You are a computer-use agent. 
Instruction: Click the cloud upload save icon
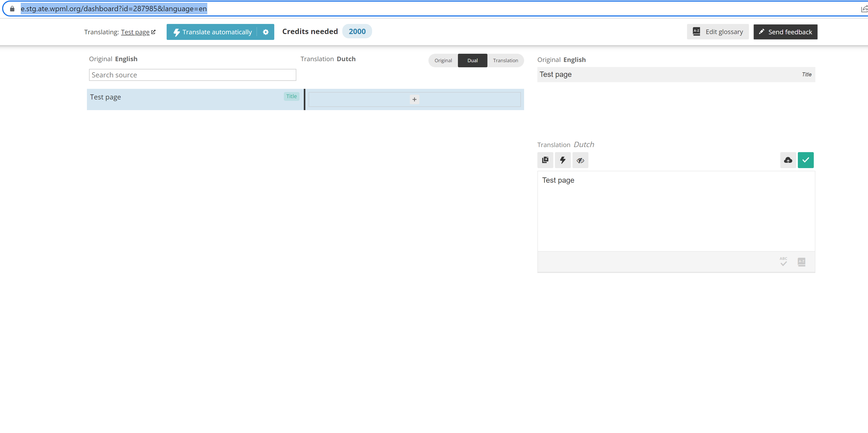click(788, 160)
